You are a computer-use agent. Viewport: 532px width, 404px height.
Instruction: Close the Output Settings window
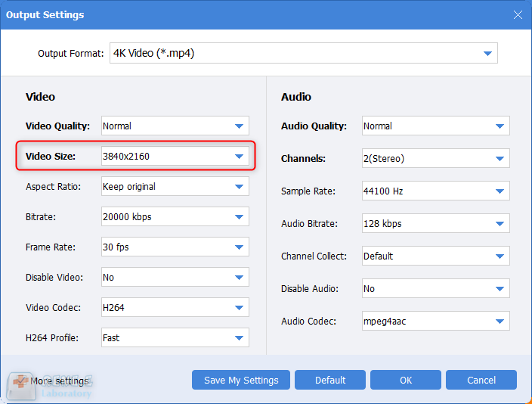tap(518, 14)
